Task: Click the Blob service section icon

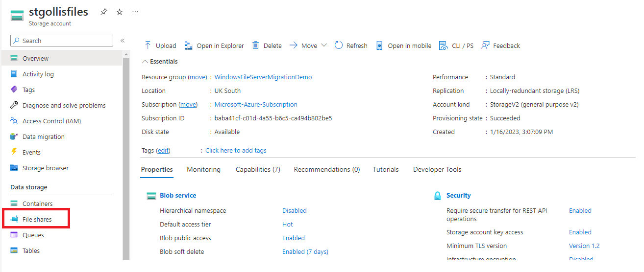Action: click(151, 196)
